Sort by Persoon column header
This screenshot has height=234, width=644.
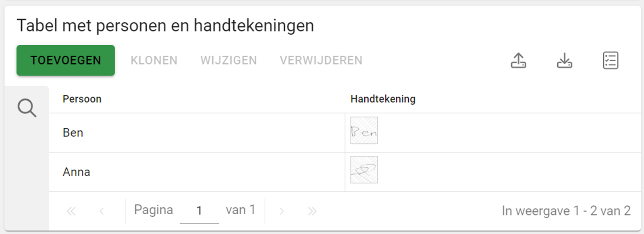[82, 99]
